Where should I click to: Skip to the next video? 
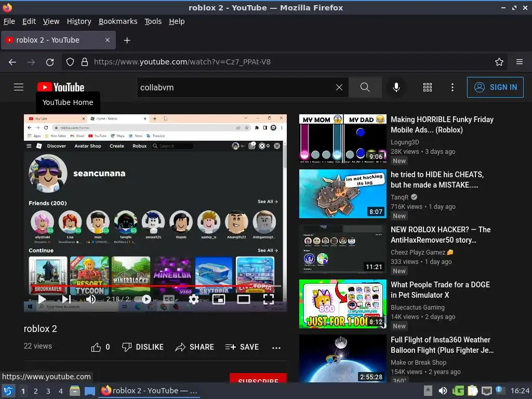click(66, 299)
